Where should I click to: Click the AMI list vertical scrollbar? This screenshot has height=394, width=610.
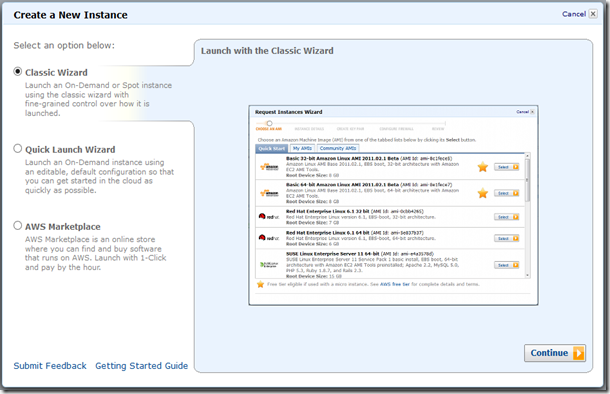pos(528,215)
